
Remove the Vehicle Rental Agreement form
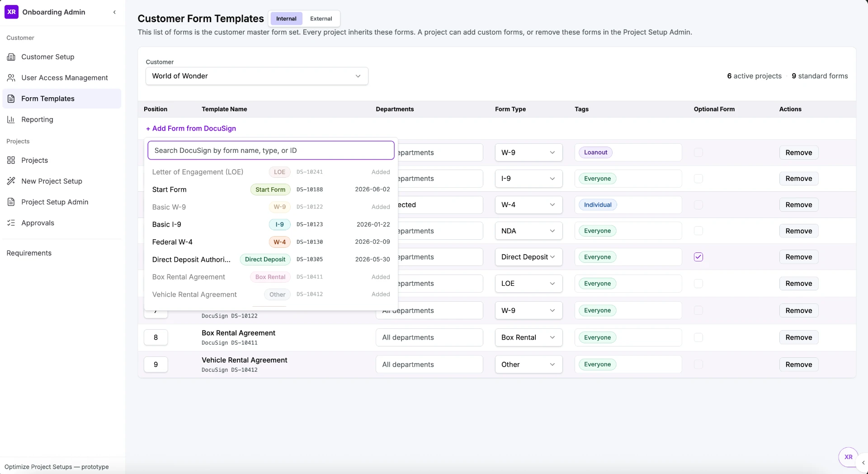798,365
